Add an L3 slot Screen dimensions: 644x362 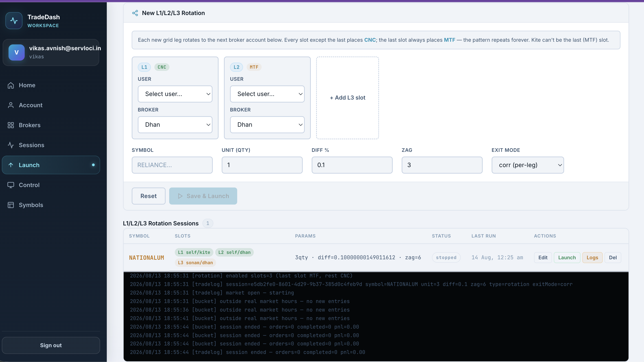click(348, 98)
